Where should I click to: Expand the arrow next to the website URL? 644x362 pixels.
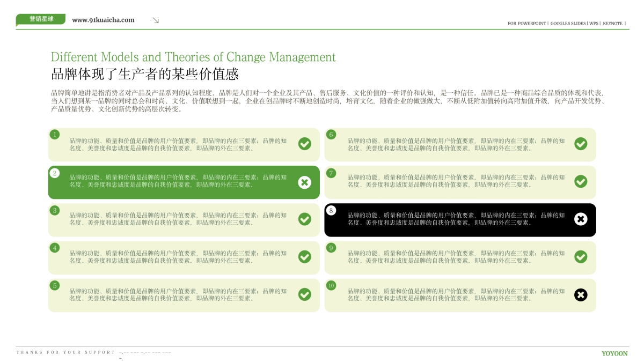156,20
